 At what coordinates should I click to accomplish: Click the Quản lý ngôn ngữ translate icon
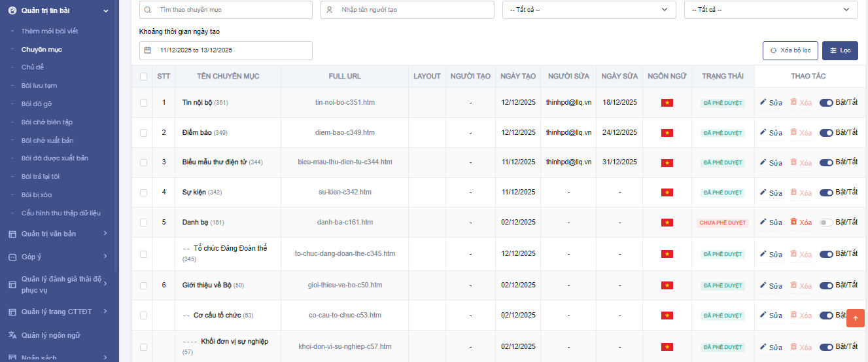tap(12, 335)
